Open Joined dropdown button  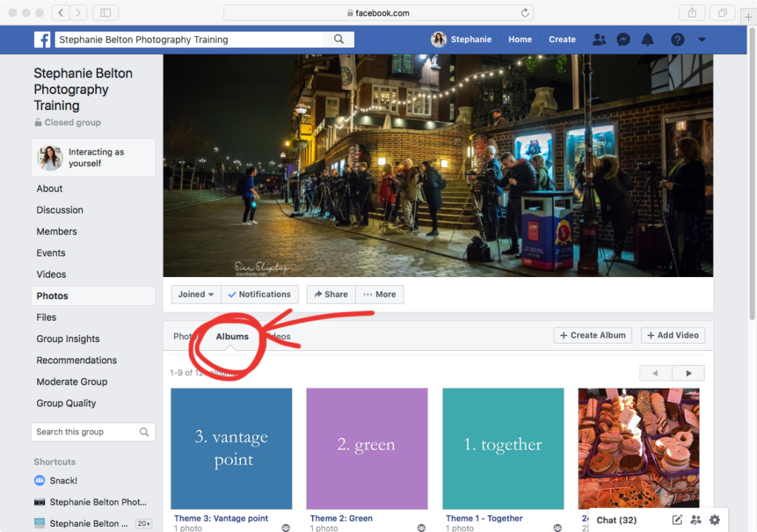[x=196, y=295]
